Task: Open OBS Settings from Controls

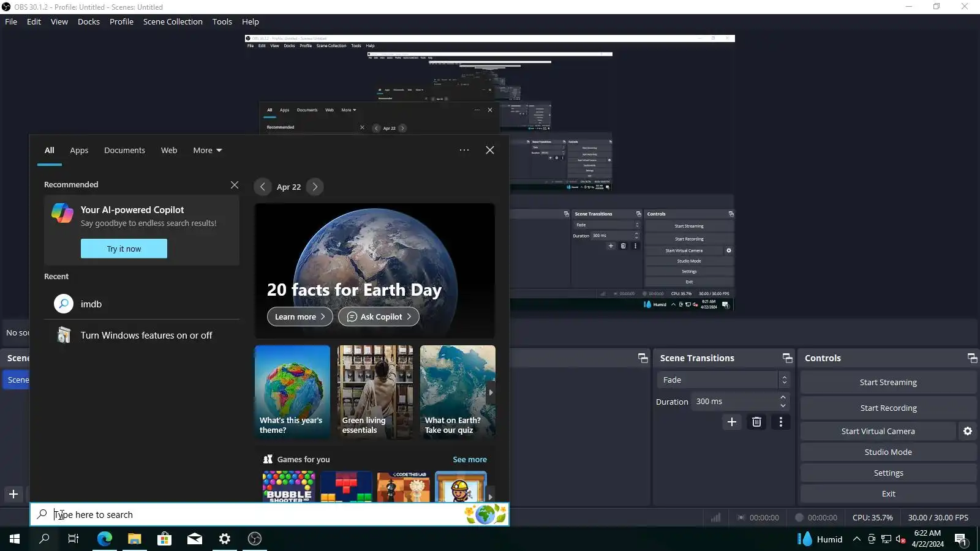Action: [x=888, y=473]
